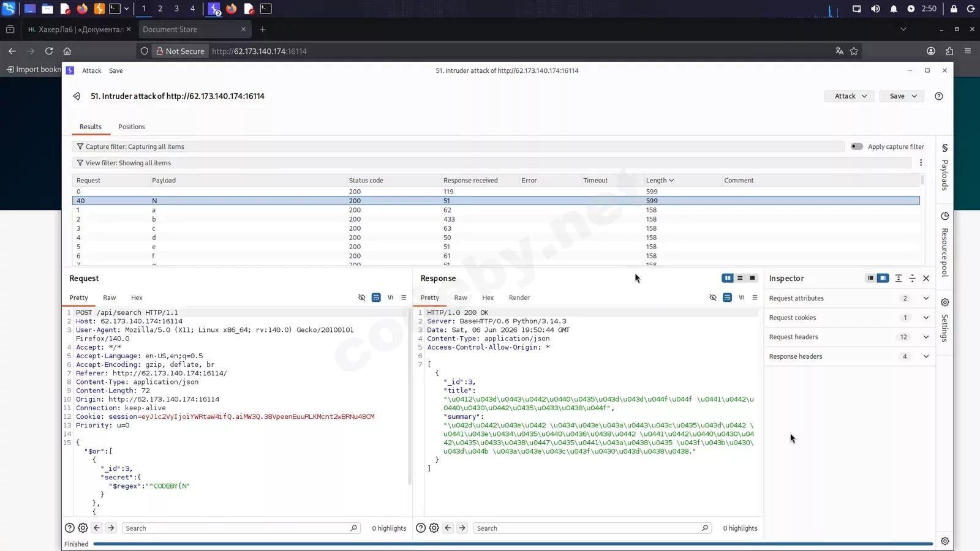
Task: Switch the Request view to Raw
Action: point(110,298)
